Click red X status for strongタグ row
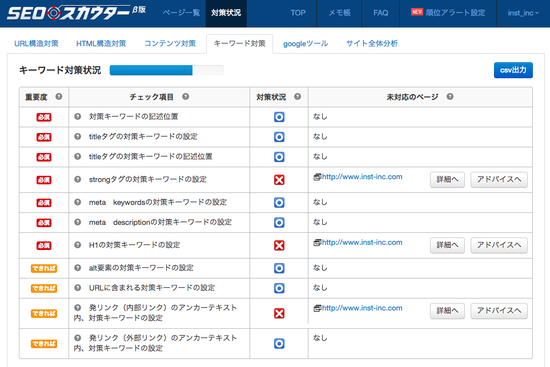This screenshot has width=550, height=367. [279, 180]
